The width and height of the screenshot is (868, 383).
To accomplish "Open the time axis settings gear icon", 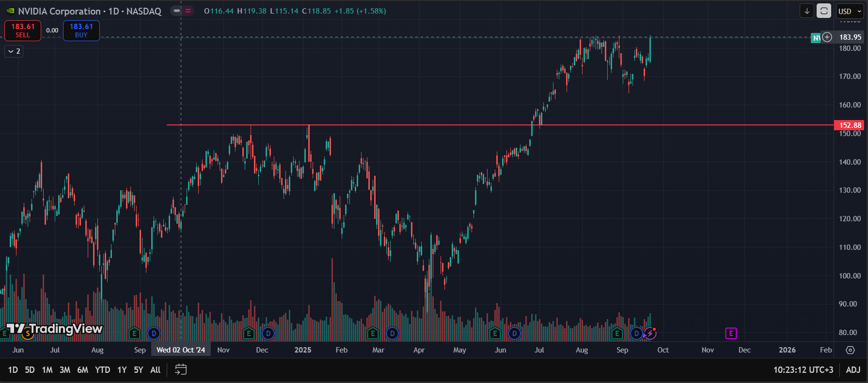I will click(x=850, y=350).
